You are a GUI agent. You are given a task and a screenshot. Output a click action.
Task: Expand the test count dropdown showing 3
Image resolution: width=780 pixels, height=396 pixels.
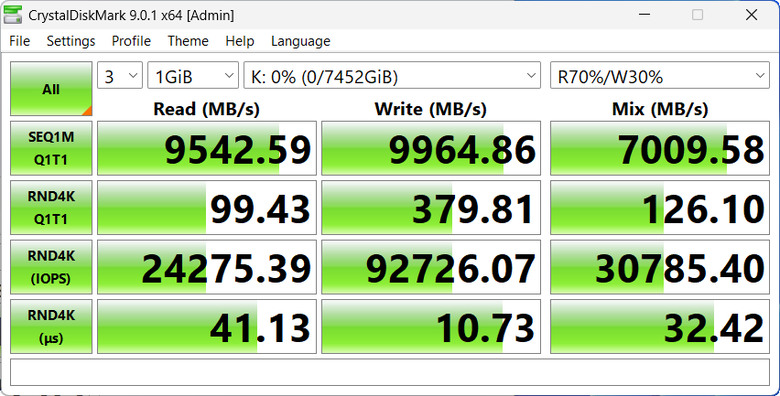120,76
